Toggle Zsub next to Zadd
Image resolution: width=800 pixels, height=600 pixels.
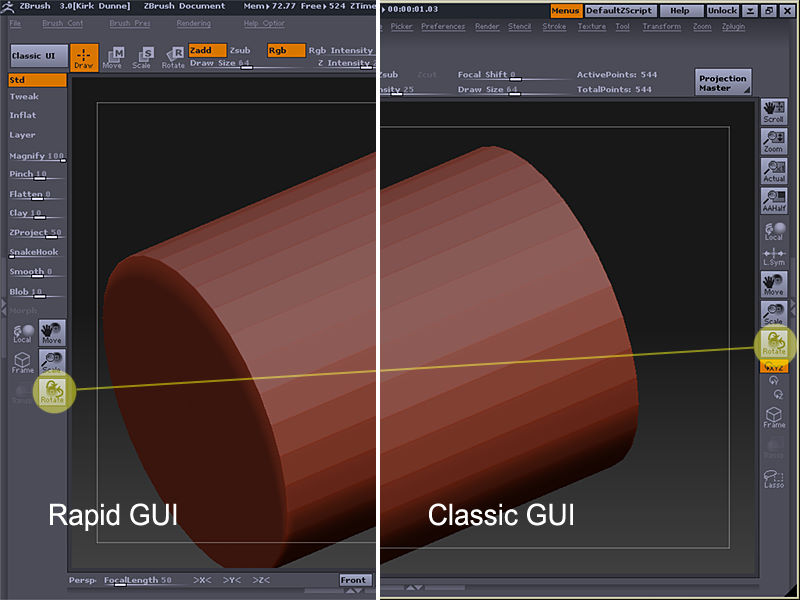pyautogui.click(x=240, y=50)
